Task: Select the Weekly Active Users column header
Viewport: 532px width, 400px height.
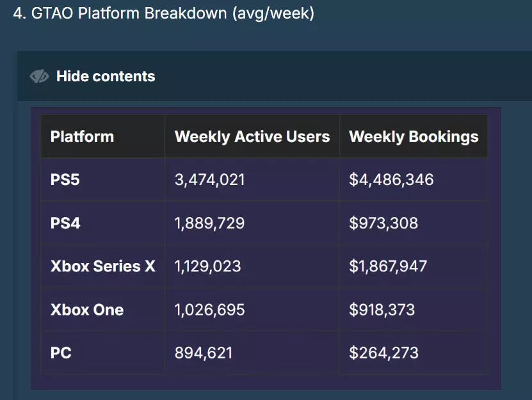Action: coord(252,136)
